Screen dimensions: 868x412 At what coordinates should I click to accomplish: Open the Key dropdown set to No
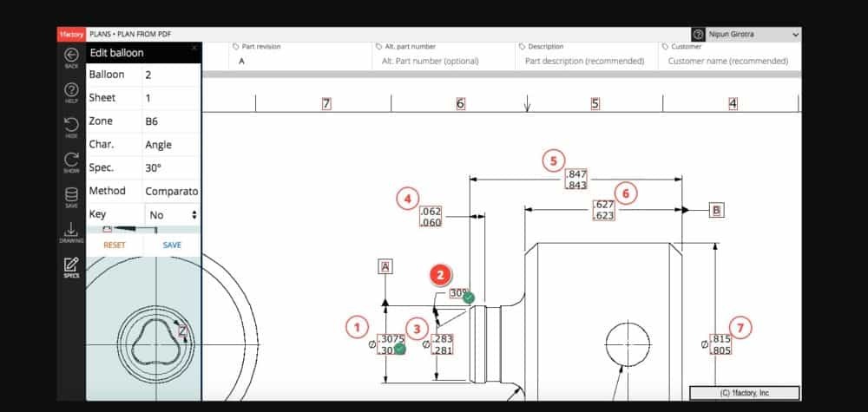pyautogui.click(x=172, y=214)
